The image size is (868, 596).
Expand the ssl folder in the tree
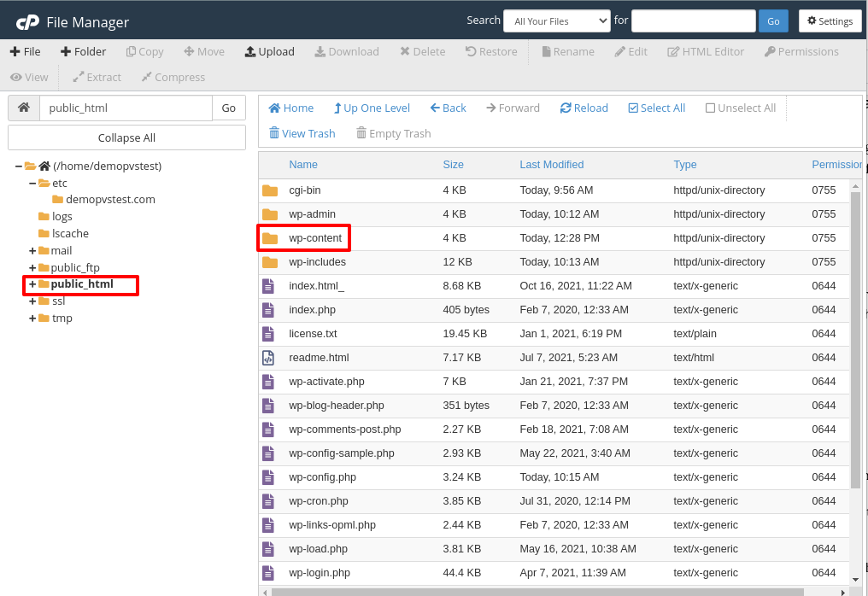tap(32, 301)
